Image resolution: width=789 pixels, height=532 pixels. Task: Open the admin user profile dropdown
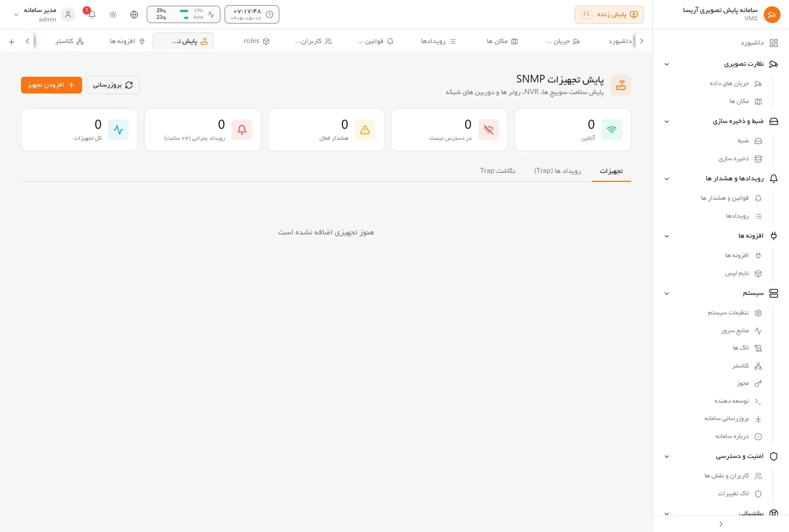click(40, 14)
